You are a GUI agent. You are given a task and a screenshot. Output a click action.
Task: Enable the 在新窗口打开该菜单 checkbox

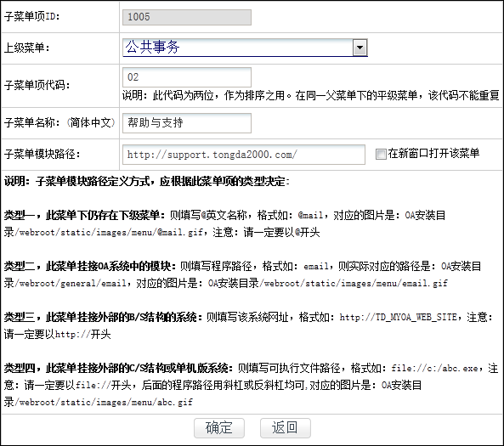point(381,154)
